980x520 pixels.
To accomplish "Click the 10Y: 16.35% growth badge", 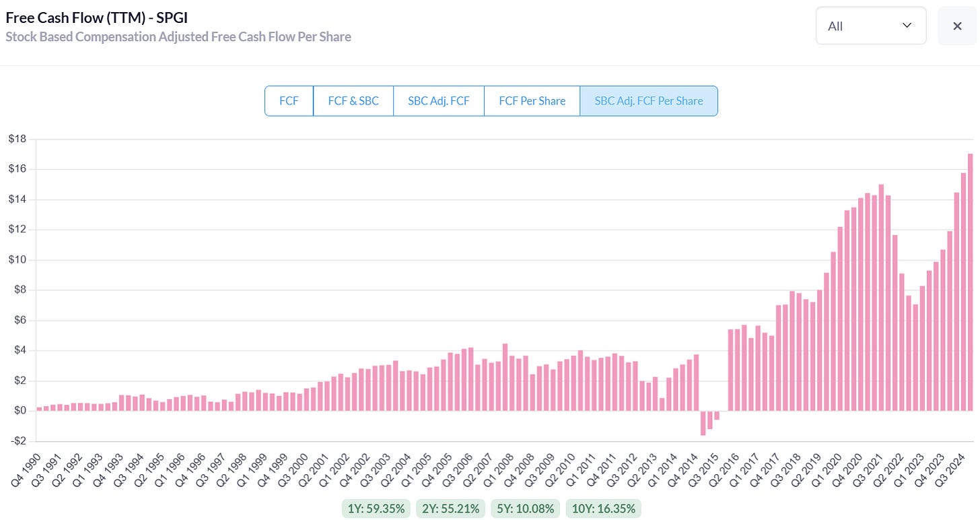I will (x=602, y=509).
